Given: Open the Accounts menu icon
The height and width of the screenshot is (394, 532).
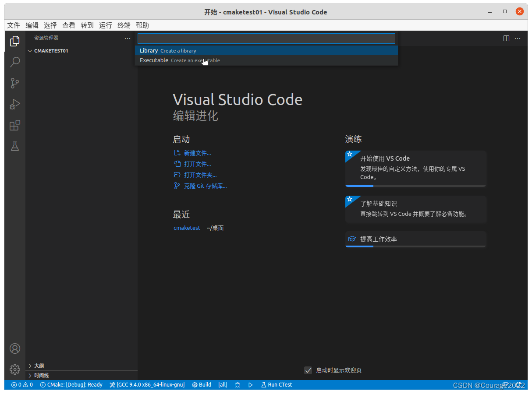Looking at the screenshot, I should 15,348.
